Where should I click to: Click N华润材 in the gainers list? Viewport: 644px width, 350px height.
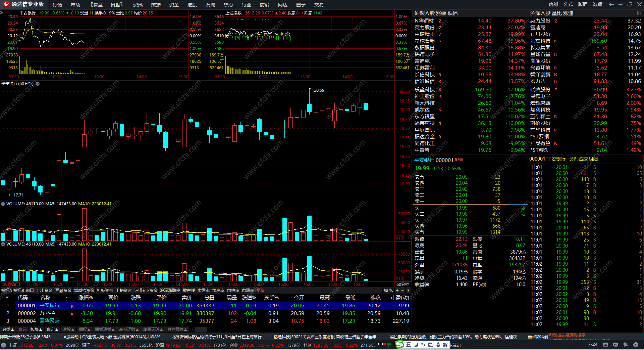point(424,21)
